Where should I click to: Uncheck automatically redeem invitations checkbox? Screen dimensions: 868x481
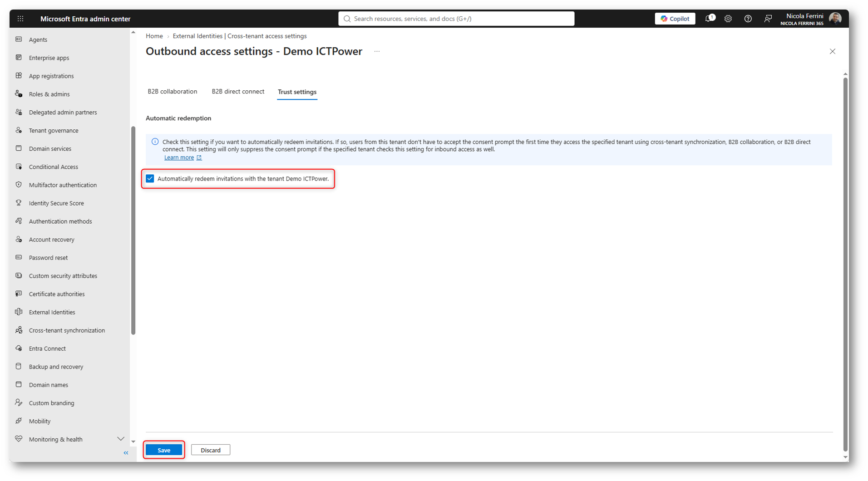[150, 178]
